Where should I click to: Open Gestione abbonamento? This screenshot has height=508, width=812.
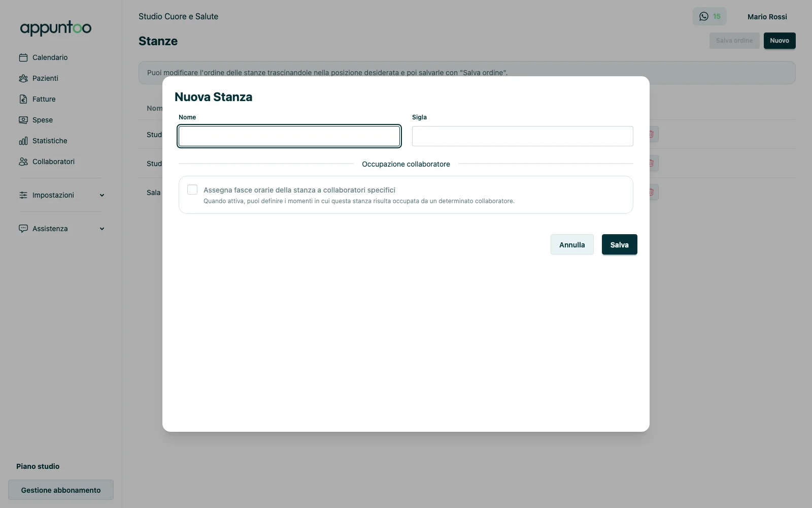click(61, 490)
